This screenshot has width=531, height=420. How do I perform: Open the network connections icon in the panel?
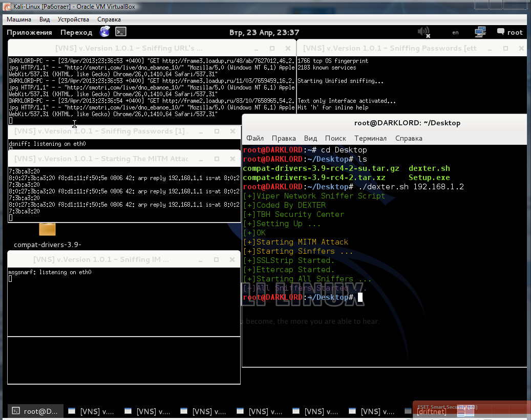click(x=480, y=32)
